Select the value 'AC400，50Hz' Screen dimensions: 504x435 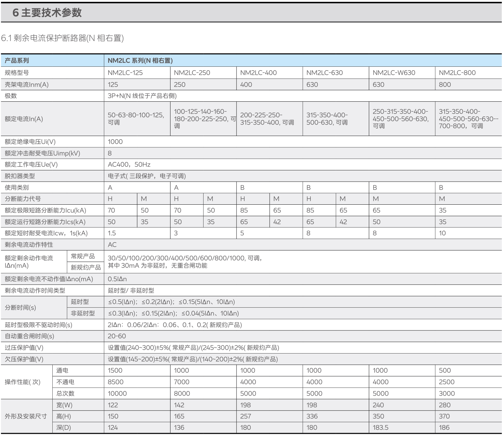[129, 165]
